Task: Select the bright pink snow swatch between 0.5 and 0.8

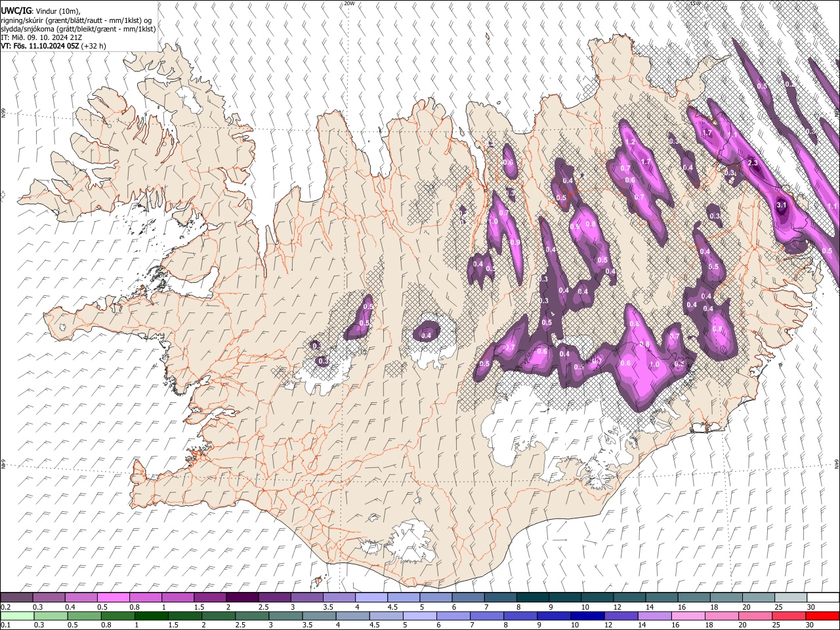Action: (113, 598)
